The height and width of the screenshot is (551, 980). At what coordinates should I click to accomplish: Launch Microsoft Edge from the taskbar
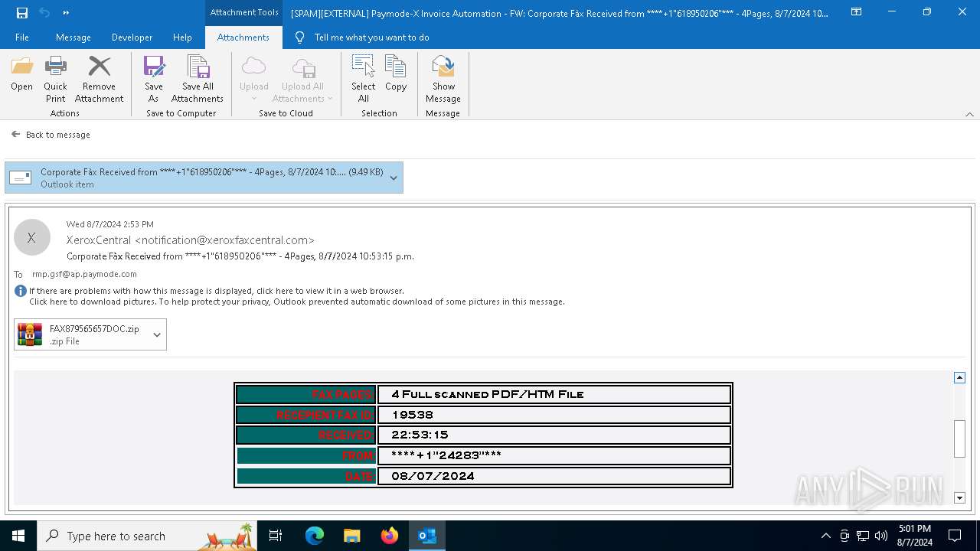[x=315, y=536]
